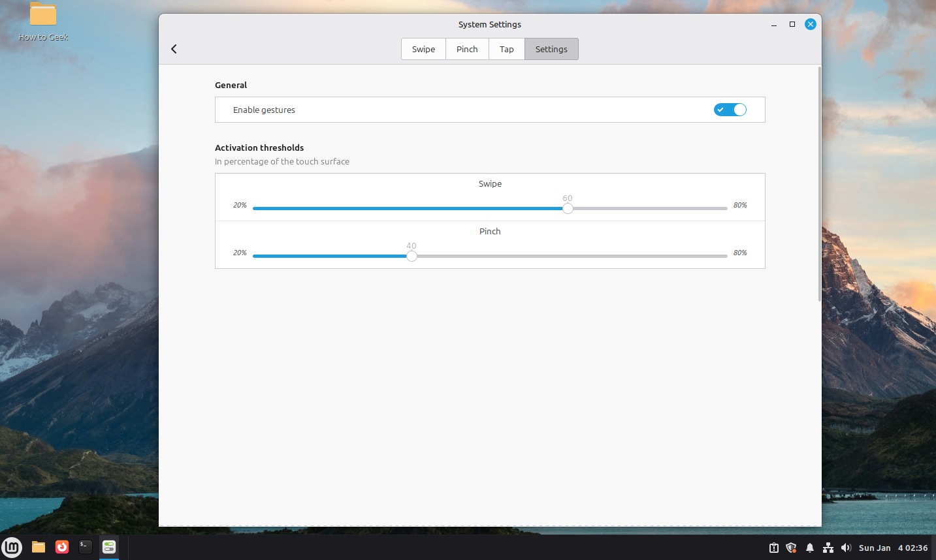936x560 pixels.
Task: Open the terminal from the taskbar
Action: pyautogui.click(x=85, y=547)
